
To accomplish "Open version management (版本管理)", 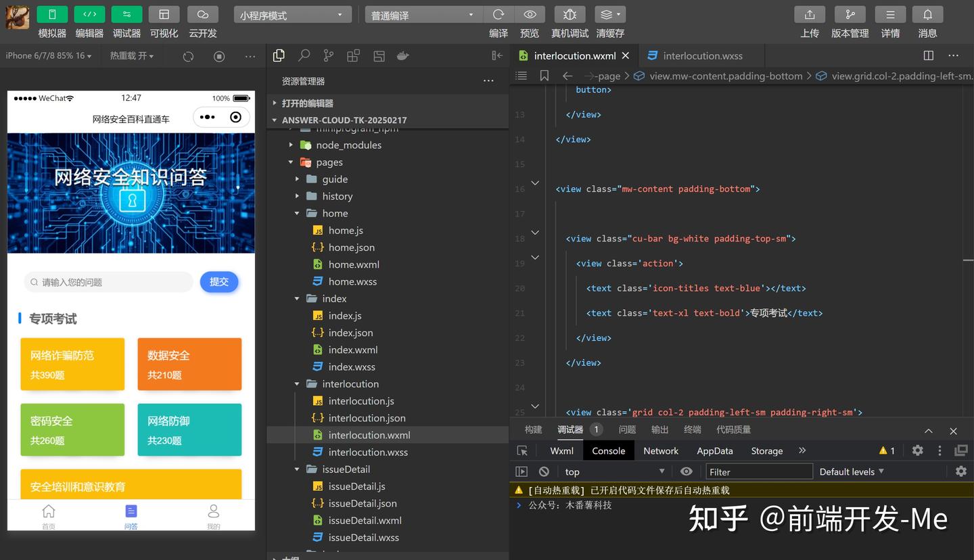I will point(850,14).
